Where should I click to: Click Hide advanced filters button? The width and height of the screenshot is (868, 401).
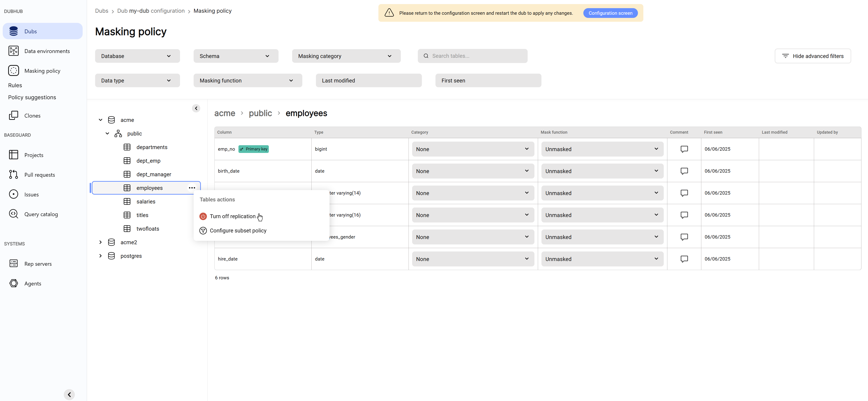[812, 56]
